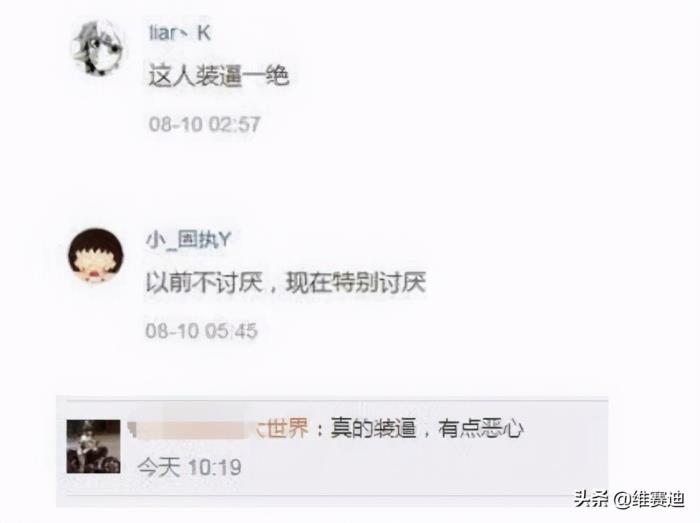The height and width of the screenshot is (523, 700).
Task: Select the phrase 有点恶心 in bottom comment
Action: click(x=481, y=429)
